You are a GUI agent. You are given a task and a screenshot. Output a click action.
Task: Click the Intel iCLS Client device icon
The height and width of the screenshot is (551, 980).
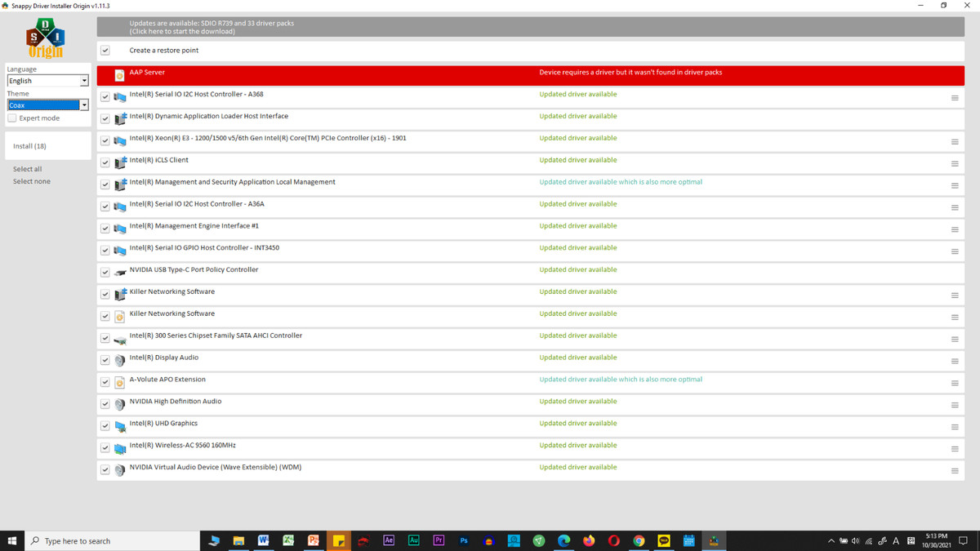[120, 163]
